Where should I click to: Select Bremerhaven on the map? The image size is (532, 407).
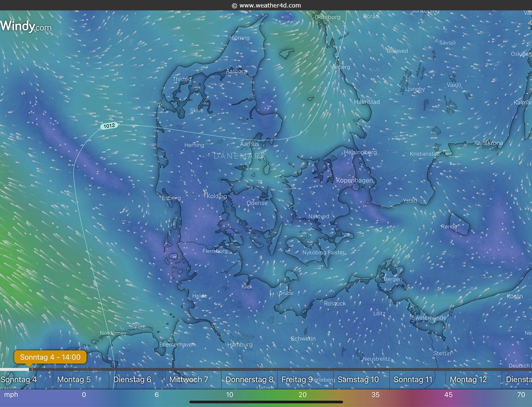[x=177, y=344]
